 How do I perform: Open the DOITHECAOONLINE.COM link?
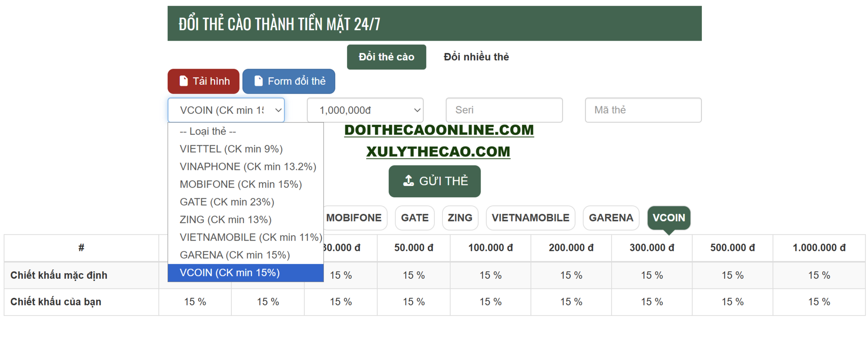[x=439, y=130]
